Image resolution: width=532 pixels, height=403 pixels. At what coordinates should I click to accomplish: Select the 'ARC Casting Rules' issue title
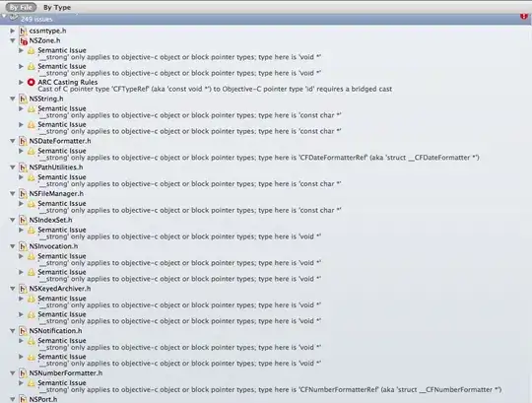68,82
